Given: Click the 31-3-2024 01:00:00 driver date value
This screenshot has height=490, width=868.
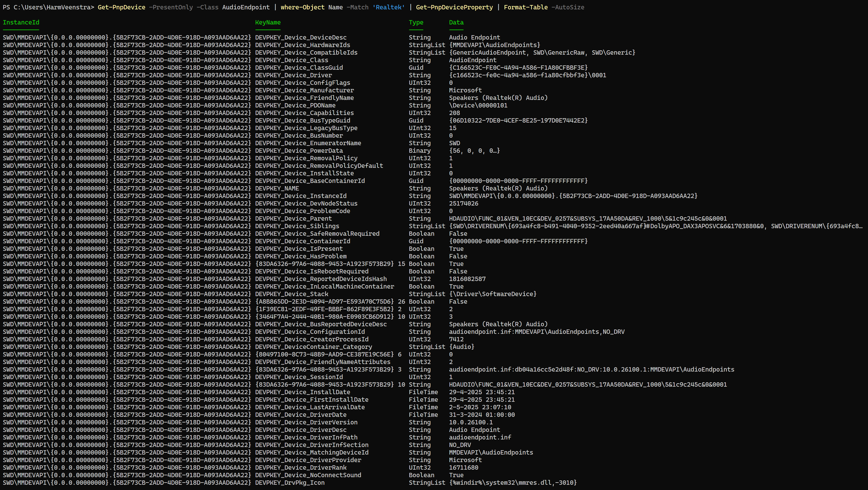Looking at the screenshot, I should (482, 415).
